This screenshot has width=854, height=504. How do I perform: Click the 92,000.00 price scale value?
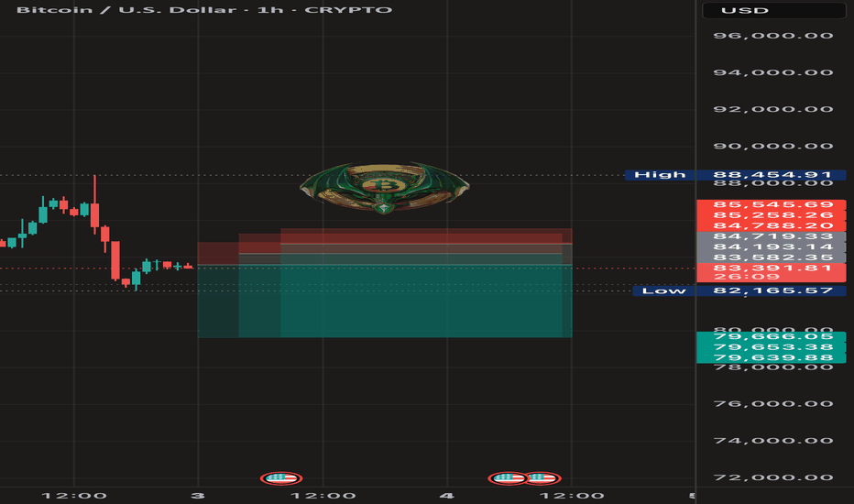[x=773, y=110]
